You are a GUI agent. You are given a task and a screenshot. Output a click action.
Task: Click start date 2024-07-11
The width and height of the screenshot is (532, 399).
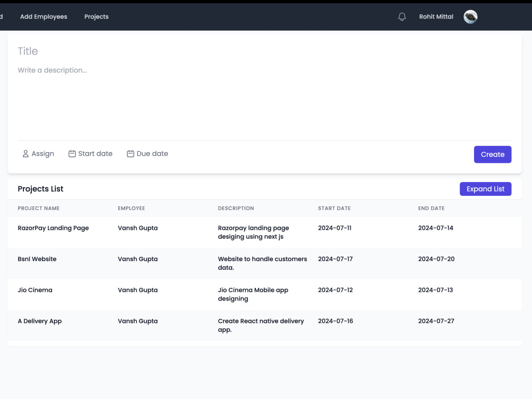[x=335, y=228]
